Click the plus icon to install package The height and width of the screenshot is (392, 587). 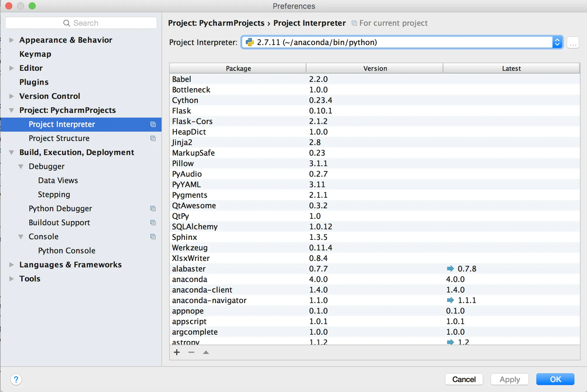(x=177, y=352)
